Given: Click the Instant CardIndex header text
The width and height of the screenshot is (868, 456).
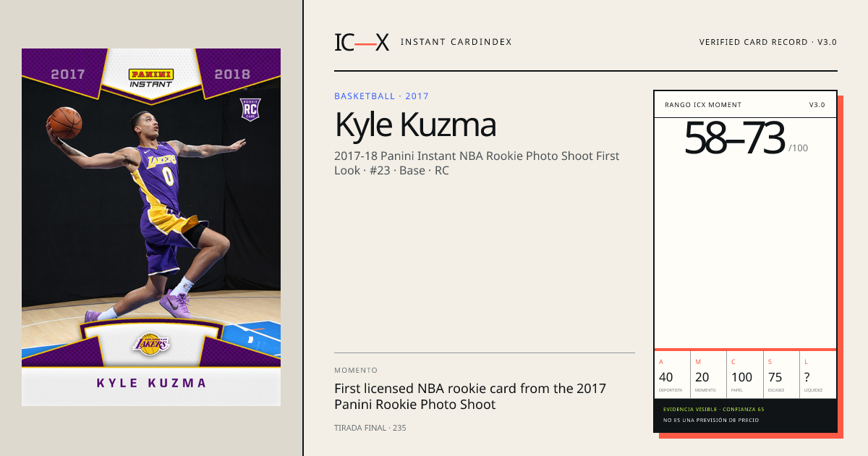Looking at the screenshot, I should (x=456, y=42).
